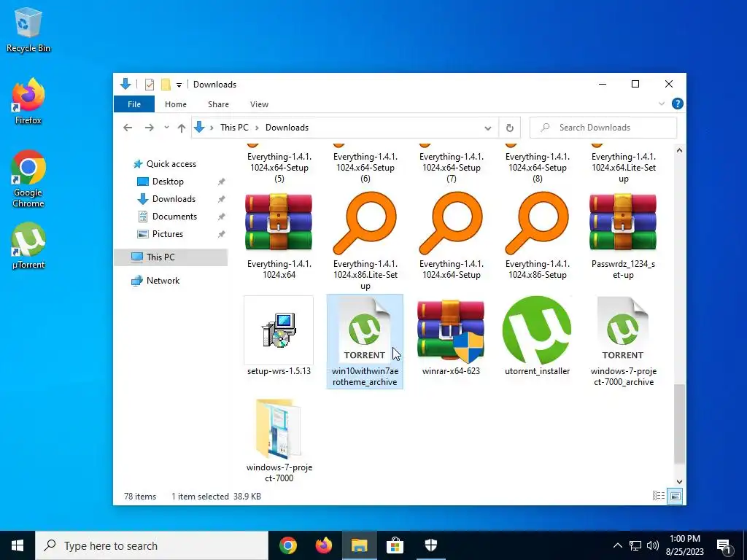
Task: Click the Search Downloads field
Action: 603,128
